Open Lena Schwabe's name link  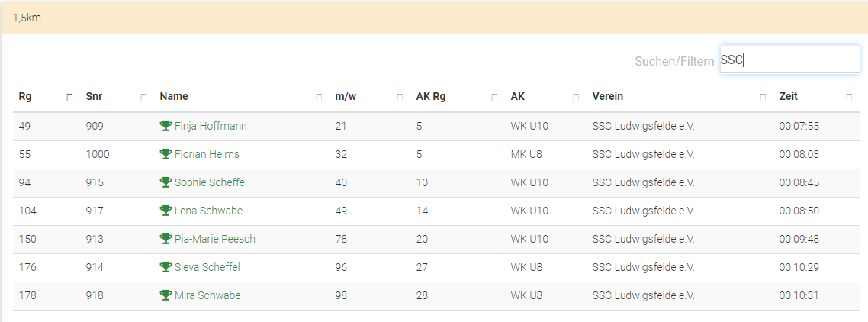(208, 211)
